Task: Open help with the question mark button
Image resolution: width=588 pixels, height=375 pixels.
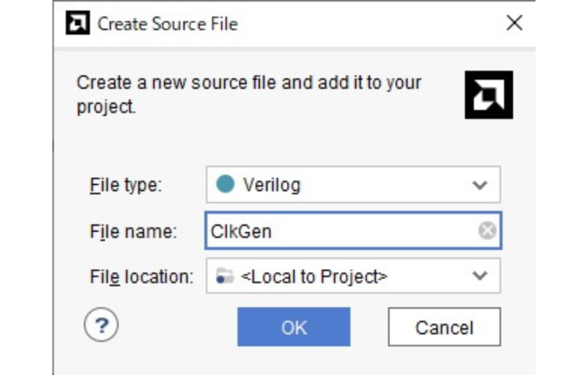Action: click(x=101, y=326)
